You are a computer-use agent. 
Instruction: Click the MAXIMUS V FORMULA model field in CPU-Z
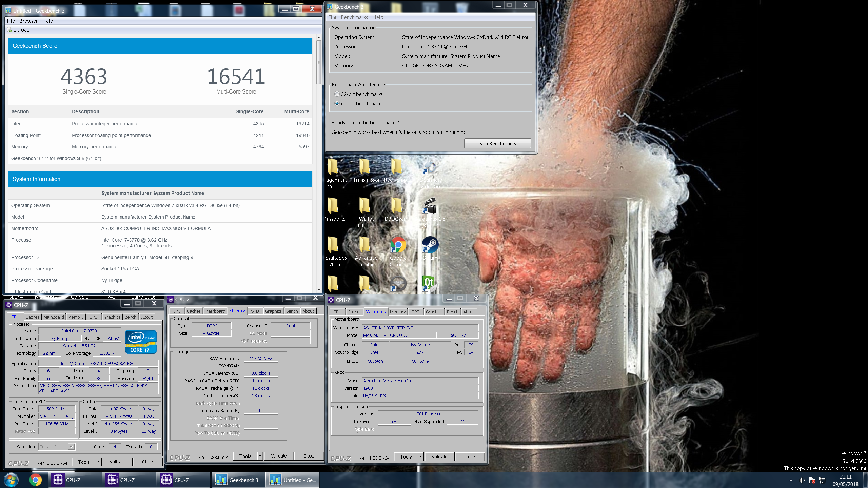pos(399,335)
